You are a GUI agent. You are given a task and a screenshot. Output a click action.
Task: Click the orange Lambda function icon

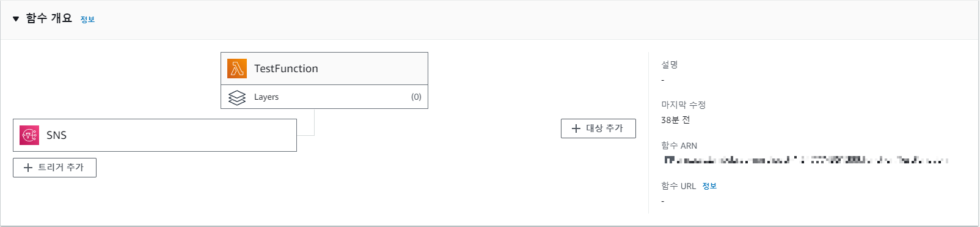click(x=237, y=69)
